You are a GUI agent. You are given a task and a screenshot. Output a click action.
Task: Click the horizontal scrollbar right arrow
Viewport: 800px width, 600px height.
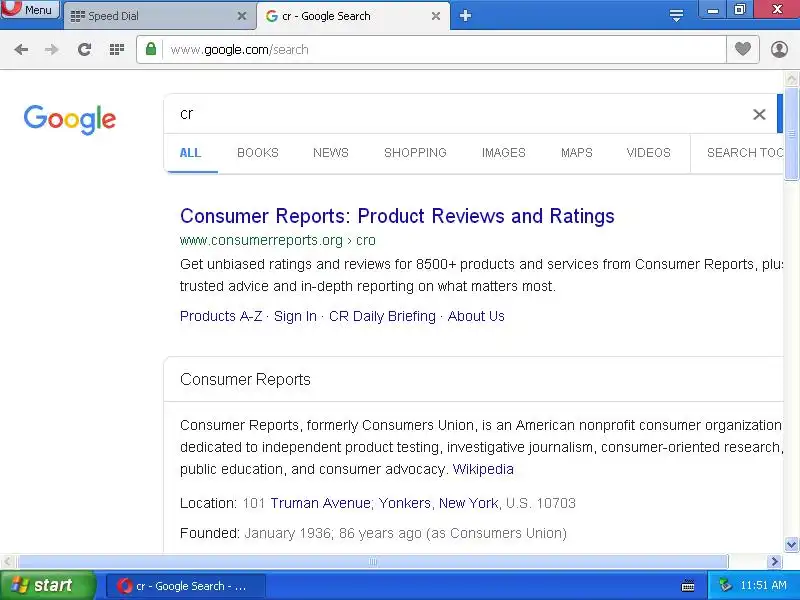coord(774,562)
